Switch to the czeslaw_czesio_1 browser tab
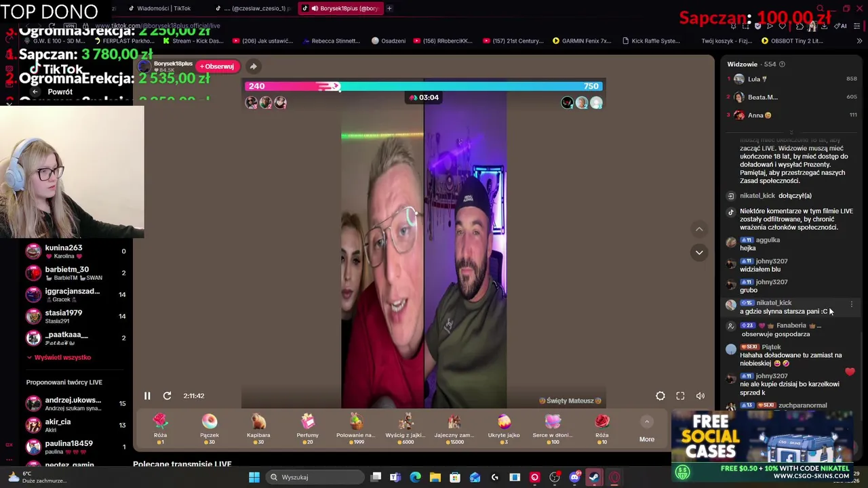The height and width of the screenshot is (488, 868). pyautogui.click(x=252, y=8)
